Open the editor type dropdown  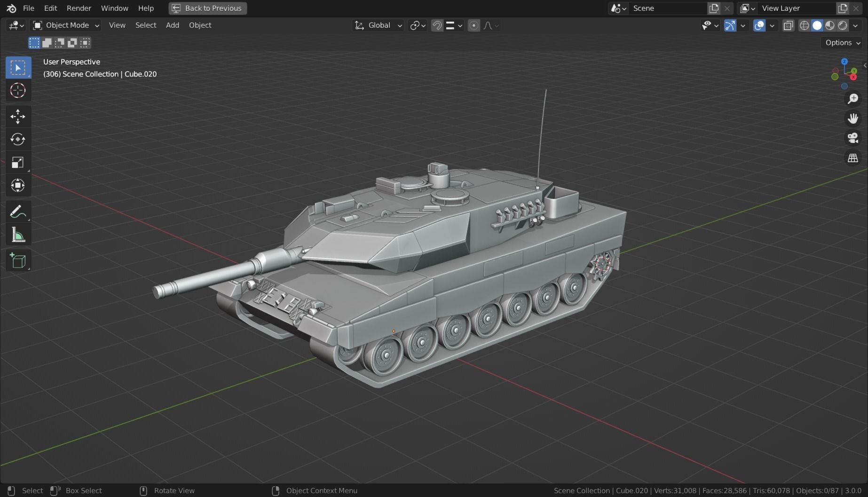[x=16, y=25]
